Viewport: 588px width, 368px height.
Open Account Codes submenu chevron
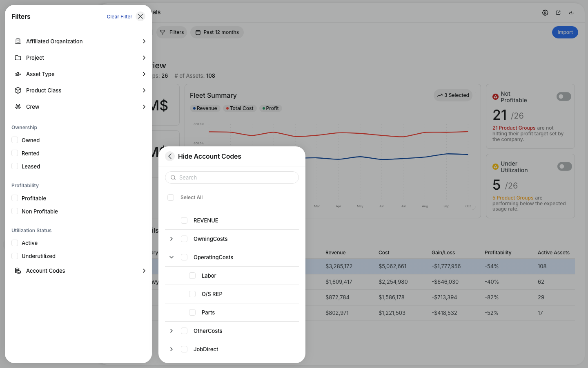(144, 271)
